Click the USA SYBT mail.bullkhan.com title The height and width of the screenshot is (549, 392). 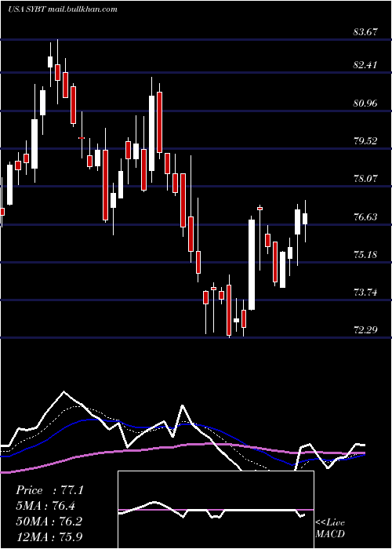pos(62,9)
